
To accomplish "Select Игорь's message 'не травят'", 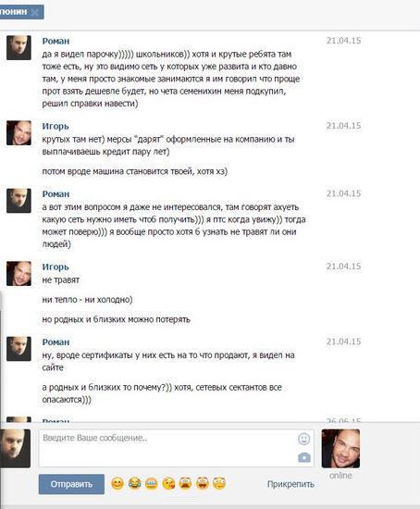I will pyautogui.click(x=61, y=279).
